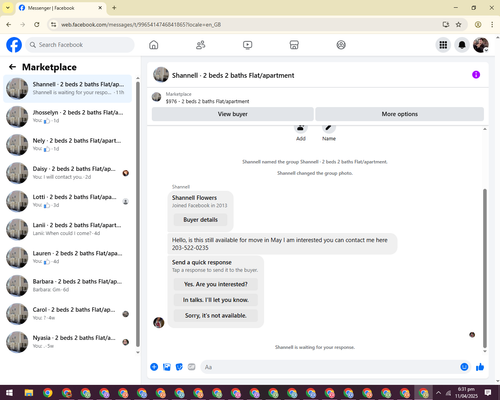Viewport: 500px width, 400px height.
Task: Open the Friends icon in top navigation
Action: pyautogui.click(x=200, y=45)
